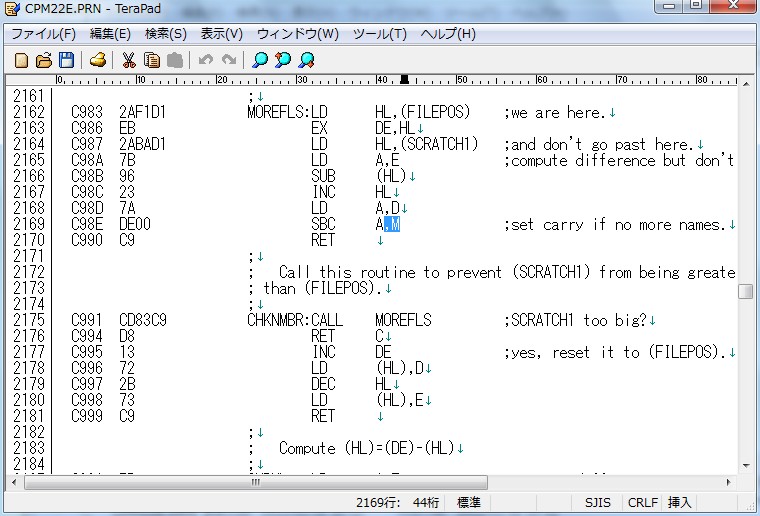Open the ヘルプ(H) menu
This screenshot has height=516, width=760.
448,34
